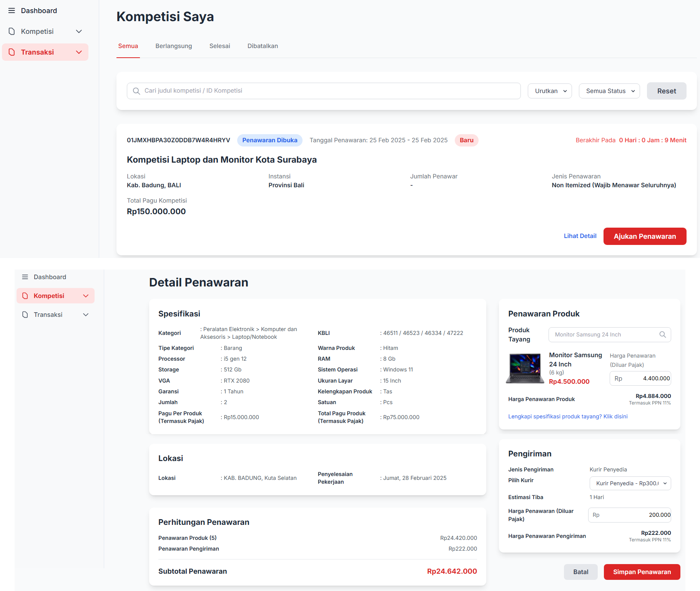Open the Lihat Detail link

click(580, 236)
